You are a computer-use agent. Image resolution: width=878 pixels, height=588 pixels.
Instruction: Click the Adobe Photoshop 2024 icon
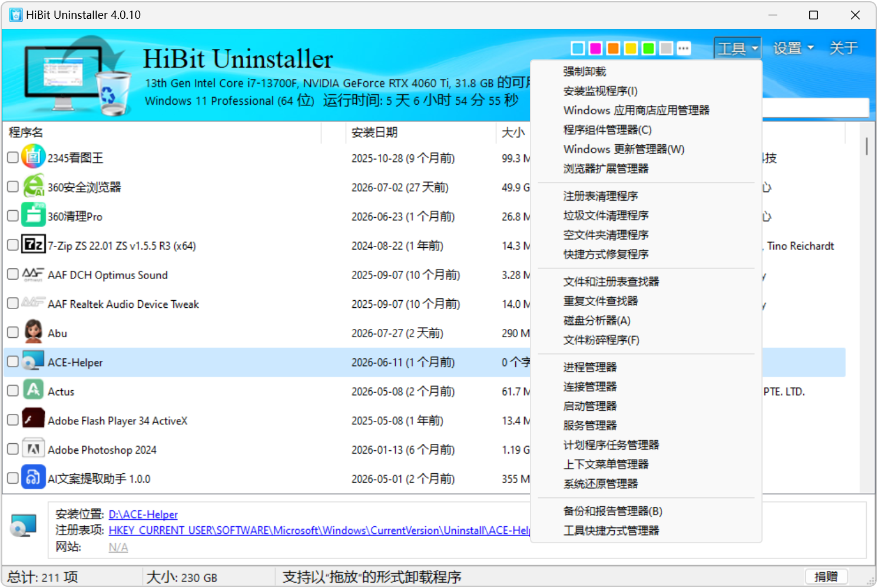(34, 449)
